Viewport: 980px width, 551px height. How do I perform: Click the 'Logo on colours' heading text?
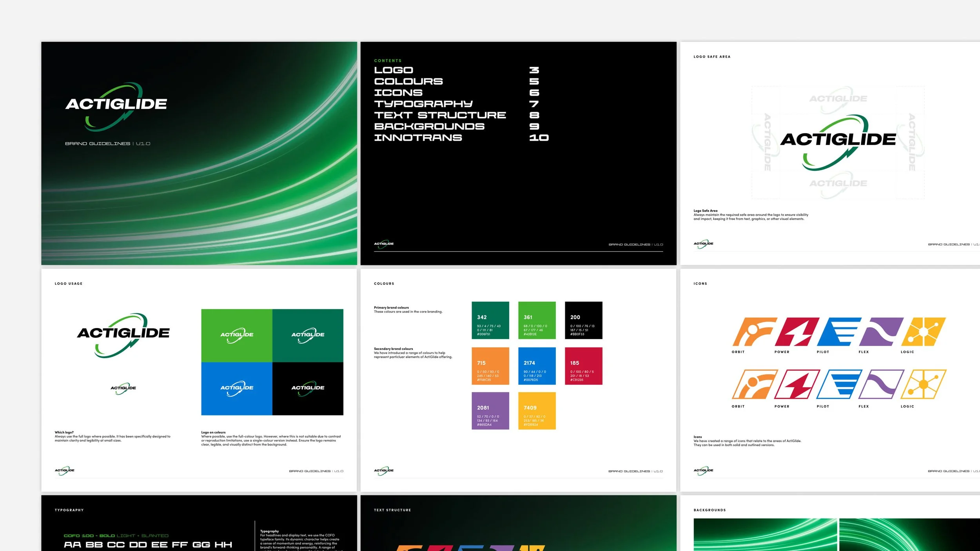213,432
